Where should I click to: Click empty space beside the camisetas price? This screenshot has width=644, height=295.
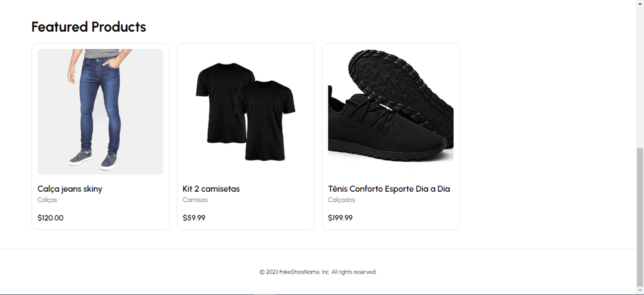pos(259,218)
